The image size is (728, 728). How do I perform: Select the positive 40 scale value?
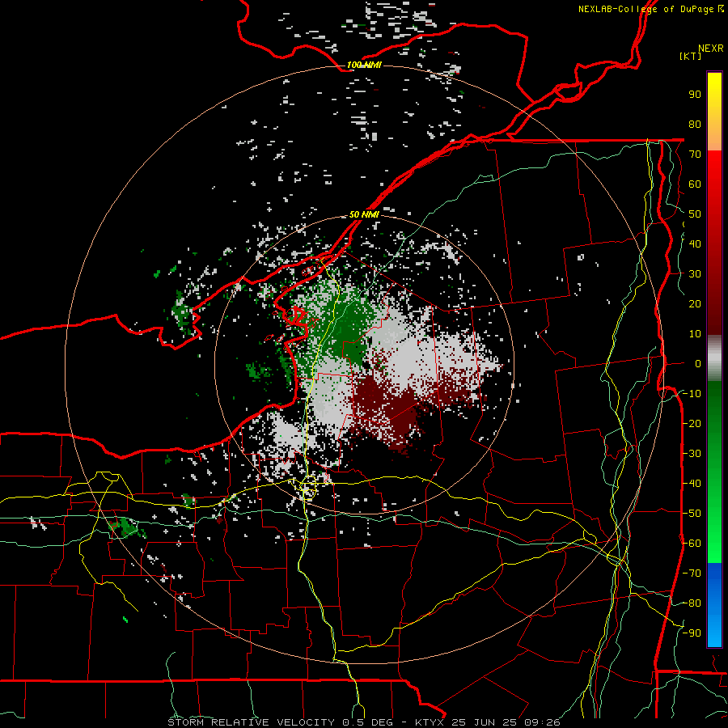695,244
